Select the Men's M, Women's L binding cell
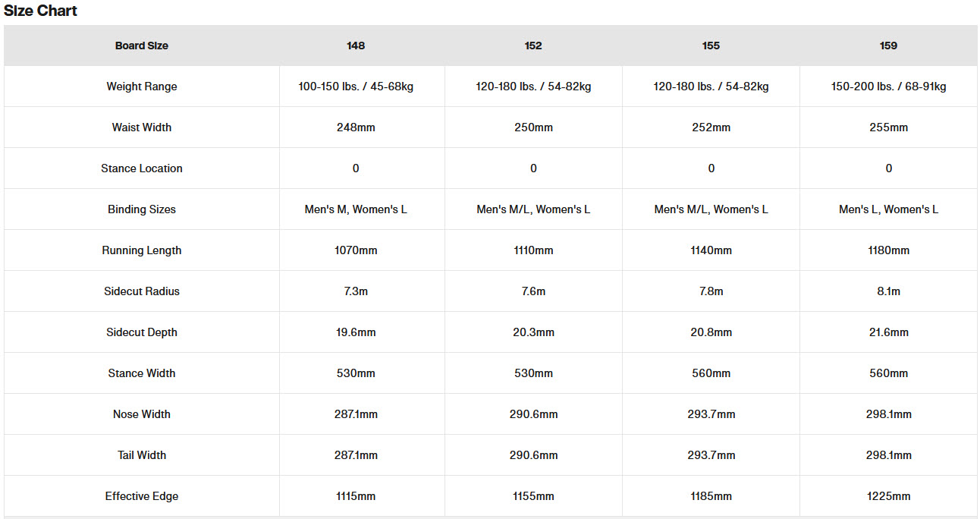The width and height of the screenshot is (980, 519). tap(356, 209)
